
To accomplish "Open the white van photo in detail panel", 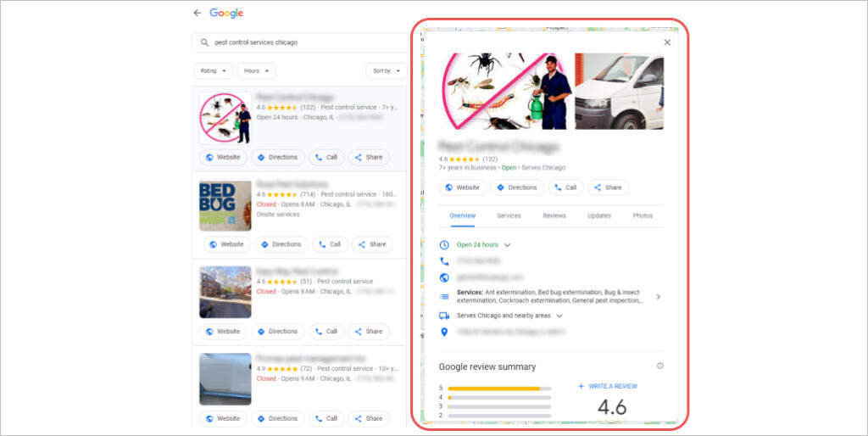I will 620,92.
